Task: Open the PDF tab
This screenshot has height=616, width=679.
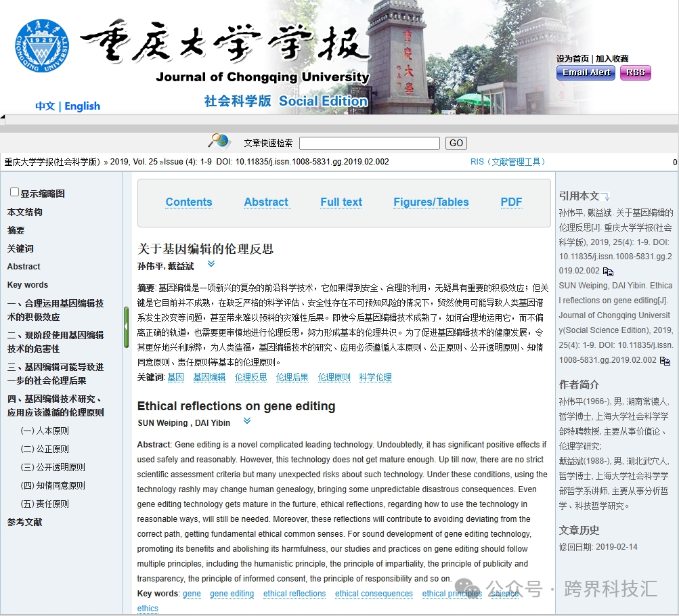Action: click(511, 202)
